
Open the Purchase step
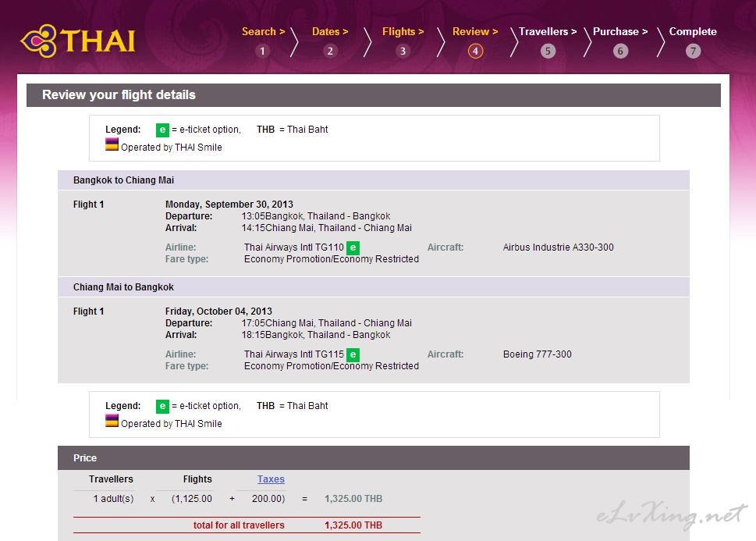pyautogui.click(x=620, y=31)
